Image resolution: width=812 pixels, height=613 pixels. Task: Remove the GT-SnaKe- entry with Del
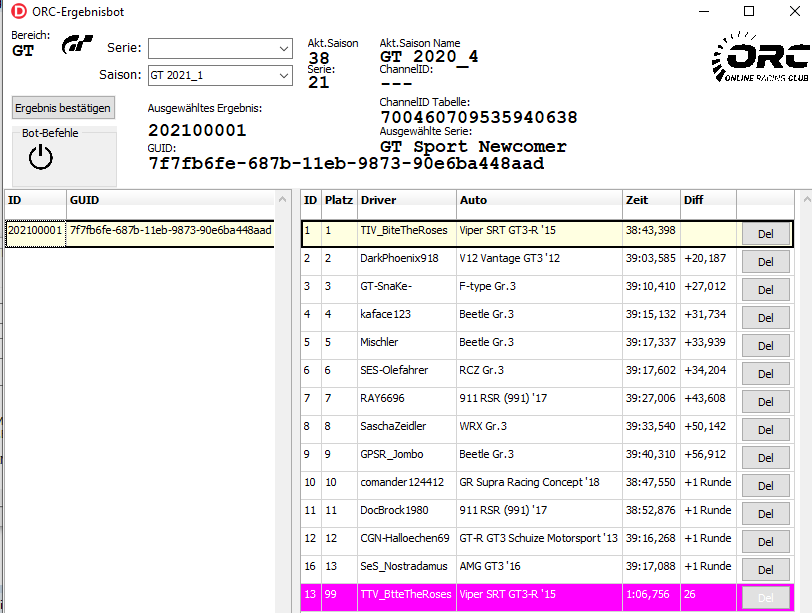tap(765, 290)
